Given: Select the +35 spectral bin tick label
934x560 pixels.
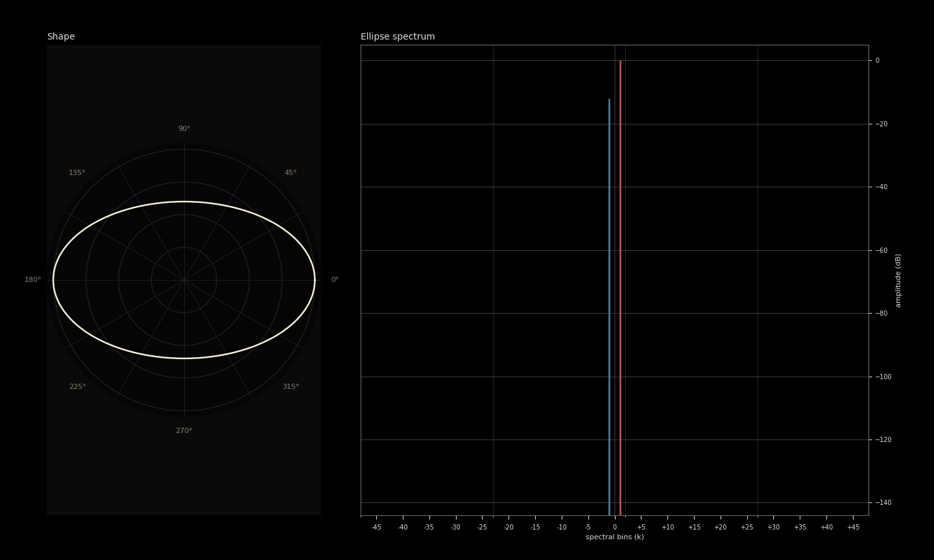Looking at the screenshot, I should [x=800, y=528].
